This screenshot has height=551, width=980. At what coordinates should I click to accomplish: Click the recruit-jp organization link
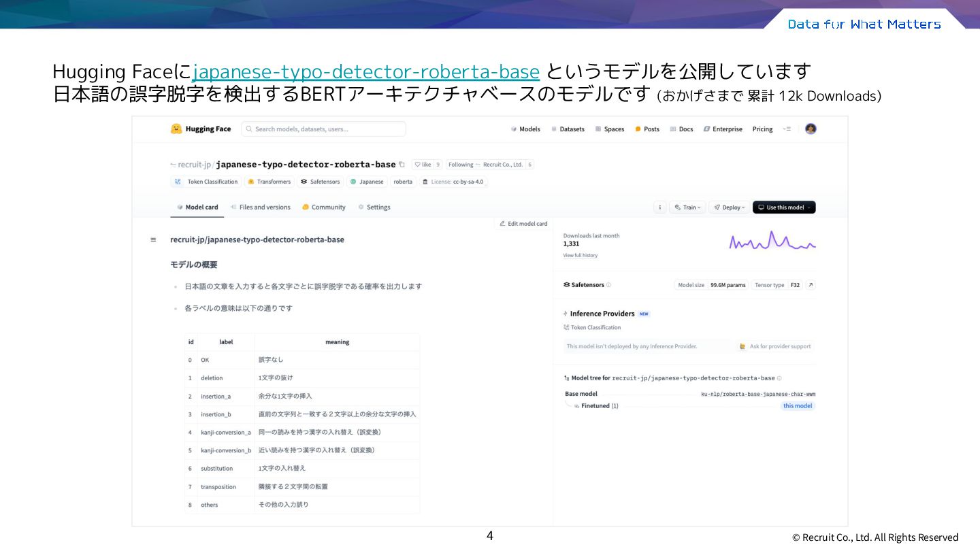pos(195,165)
